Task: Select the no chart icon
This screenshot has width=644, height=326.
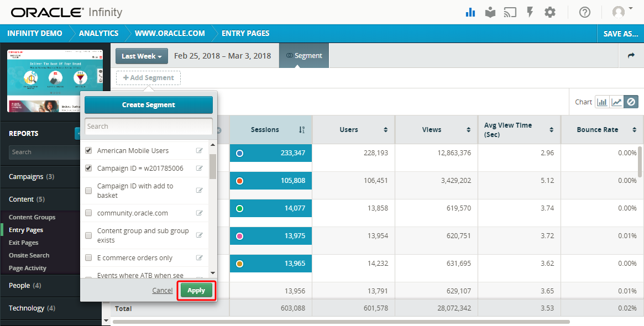Action: (x=631, y=102)
